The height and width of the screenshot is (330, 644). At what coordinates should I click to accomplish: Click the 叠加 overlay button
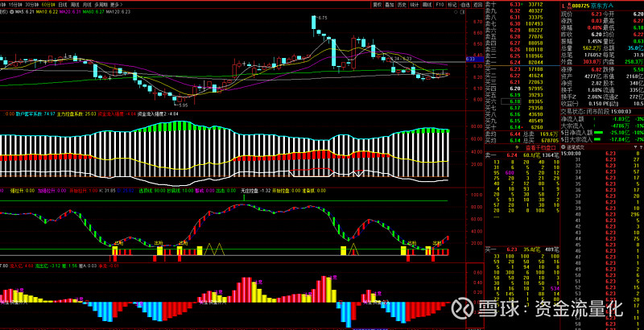click(x=390, y=5)
